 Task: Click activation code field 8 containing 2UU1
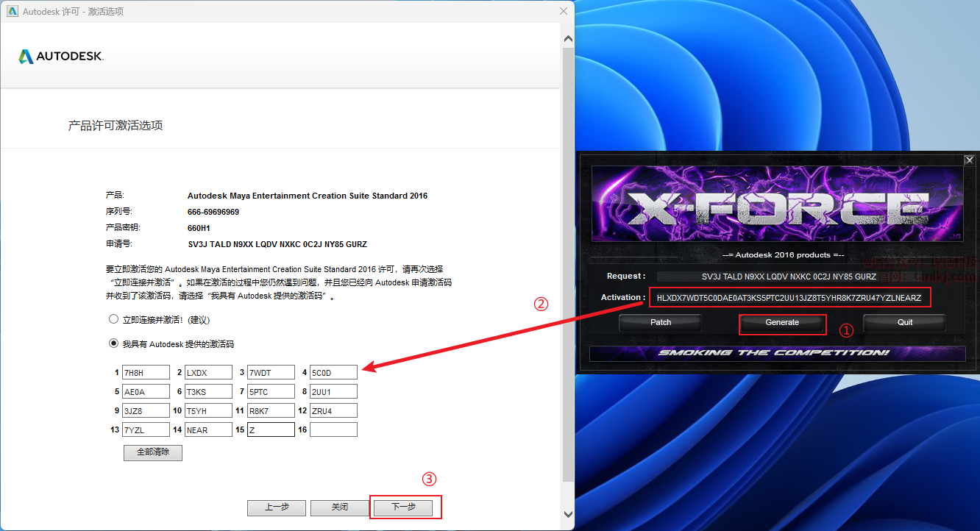[333, 391]
